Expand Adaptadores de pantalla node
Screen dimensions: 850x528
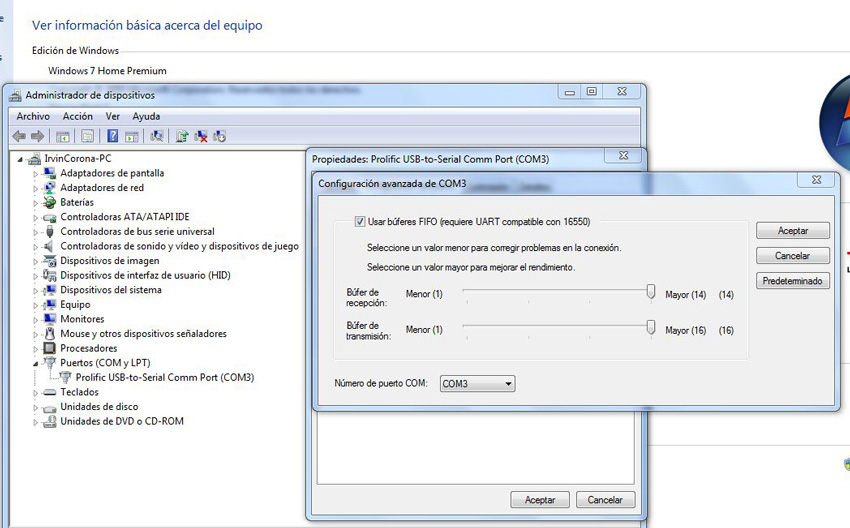[x=36, y=174]
